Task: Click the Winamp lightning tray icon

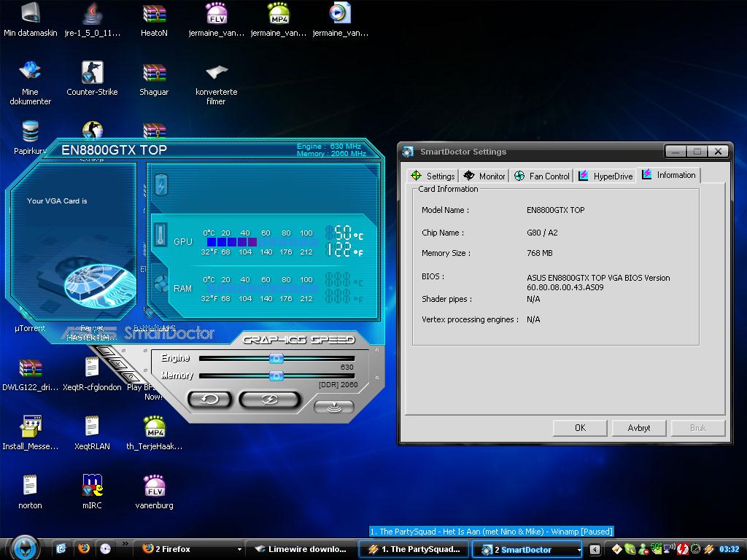Action: tap(709, 549)
